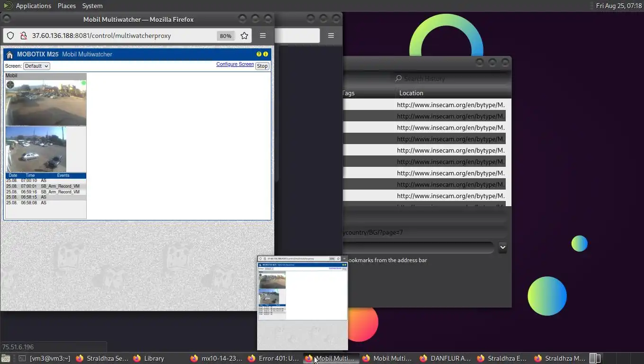Switch to the vm3@vm3:~ terminal task

click(x=45, y=358)
